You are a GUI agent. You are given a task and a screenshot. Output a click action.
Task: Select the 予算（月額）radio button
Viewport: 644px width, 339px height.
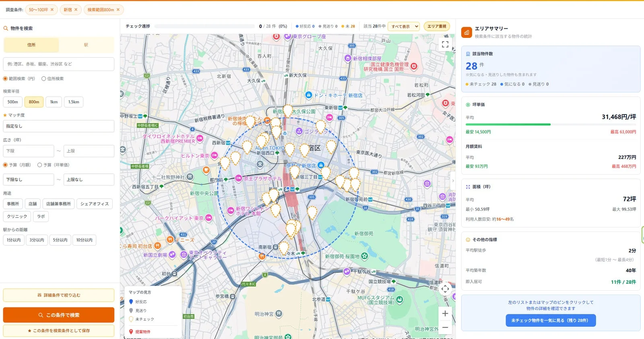6,165
